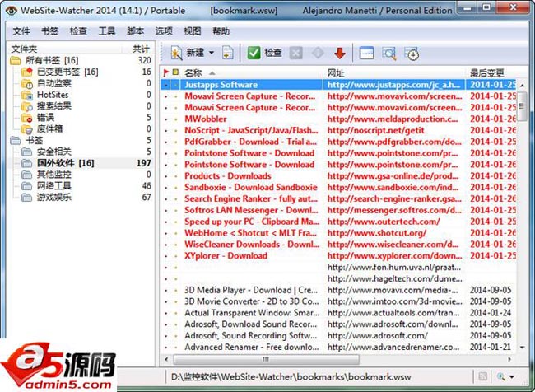Click the add page document icon in toolbar

pos(227,53)
